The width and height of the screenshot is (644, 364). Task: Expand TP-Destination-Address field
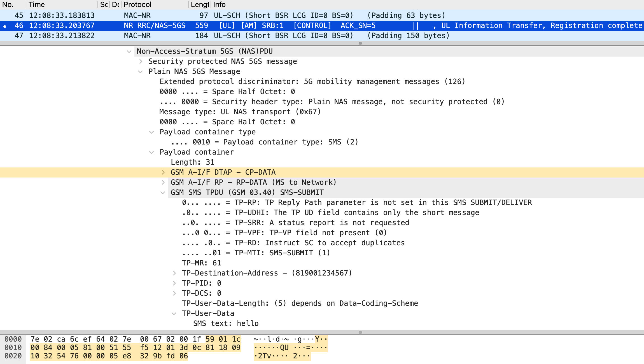[x=174, y=273]
